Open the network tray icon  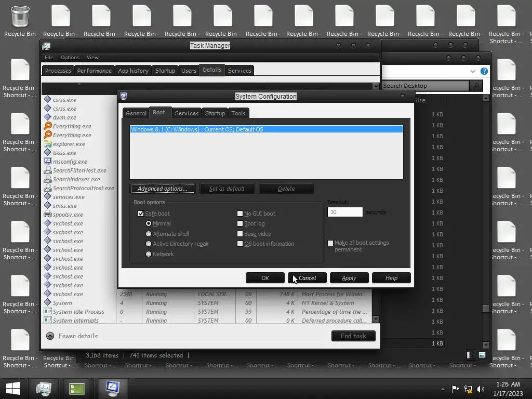[468, 389]
